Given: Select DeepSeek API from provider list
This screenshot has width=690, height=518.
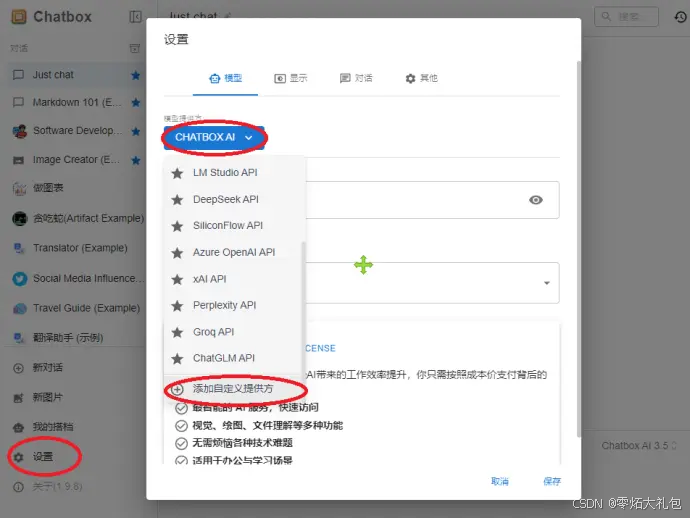Looking at the screenshot, I should [x=234, y=199].
